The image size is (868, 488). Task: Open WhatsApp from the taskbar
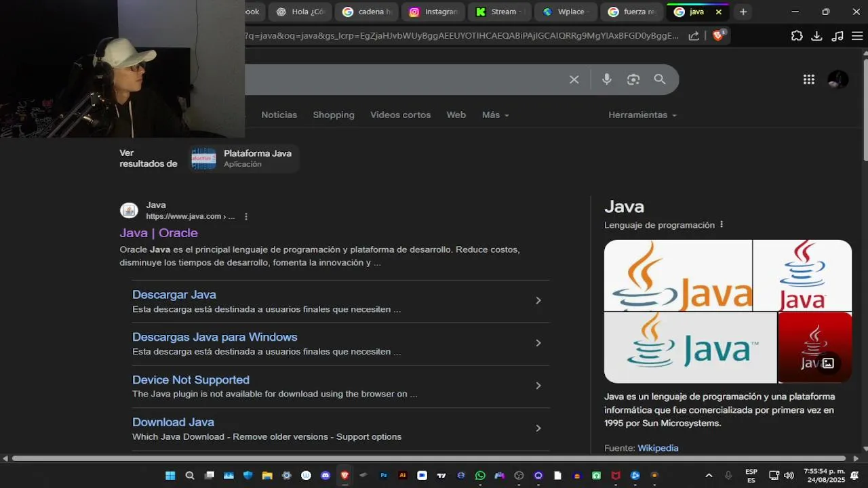(x=480, y=476)
